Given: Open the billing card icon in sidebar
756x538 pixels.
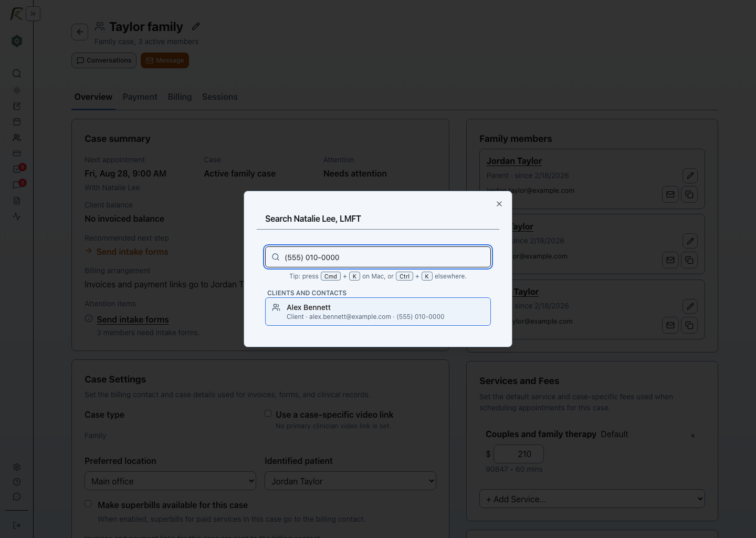Looking at the screenshot, I should [x=17, y=153].
